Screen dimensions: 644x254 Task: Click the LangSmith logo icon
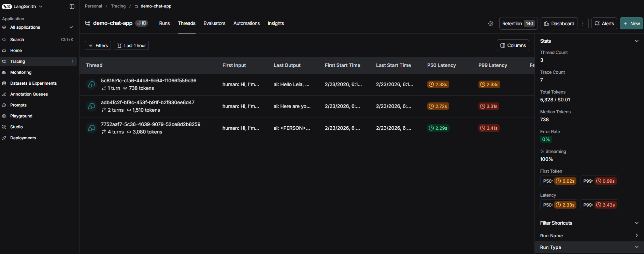7,6
